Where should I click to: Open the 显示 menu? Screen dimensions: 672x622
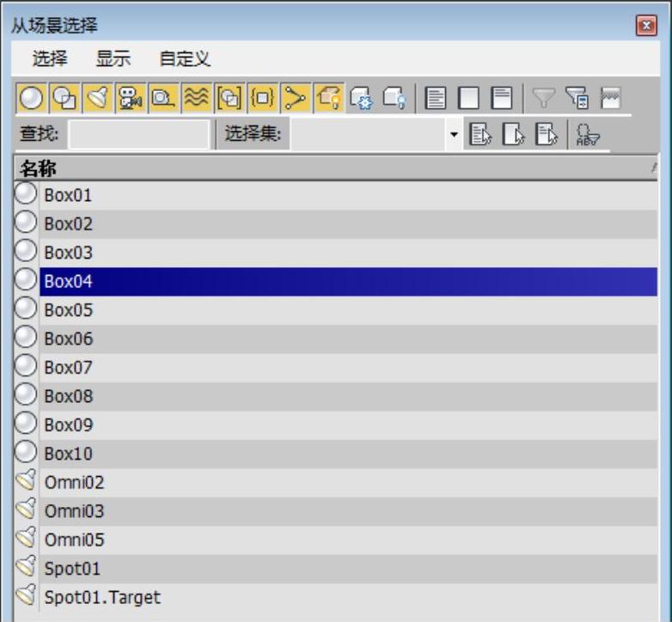pos(113,59)
